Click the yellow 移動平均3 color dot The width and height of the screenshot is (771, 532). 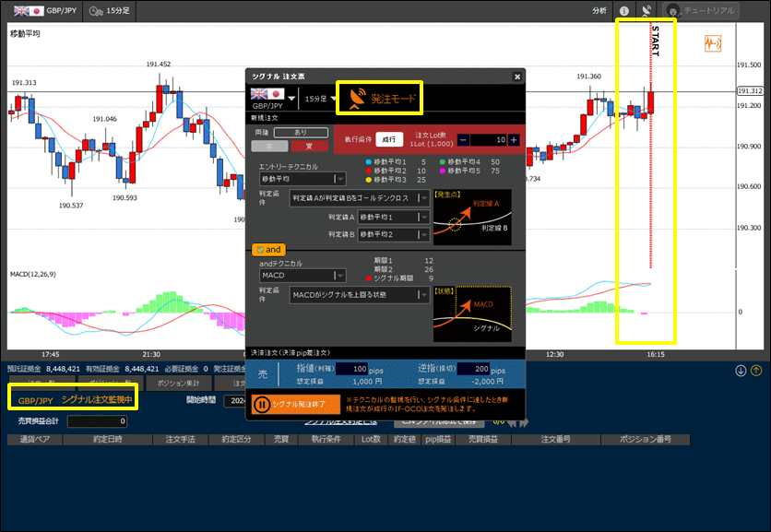368,180
